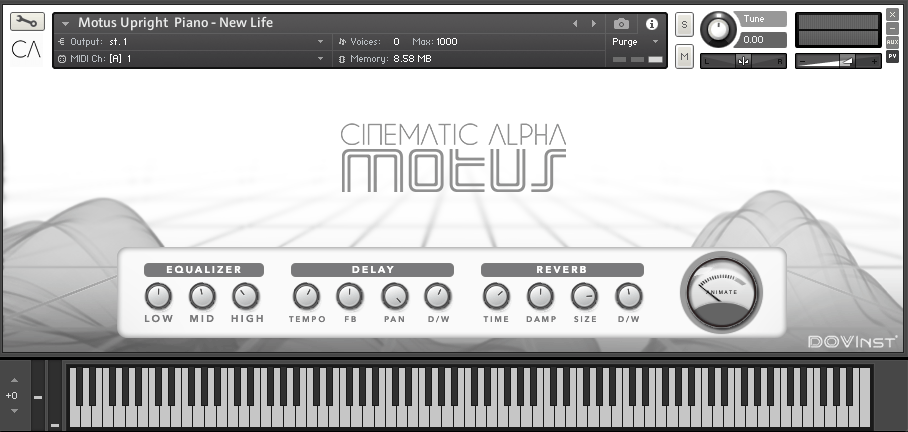Click the Delay FB knob
The height and width of the screenshot is (432, 908).
coord(350,296)
